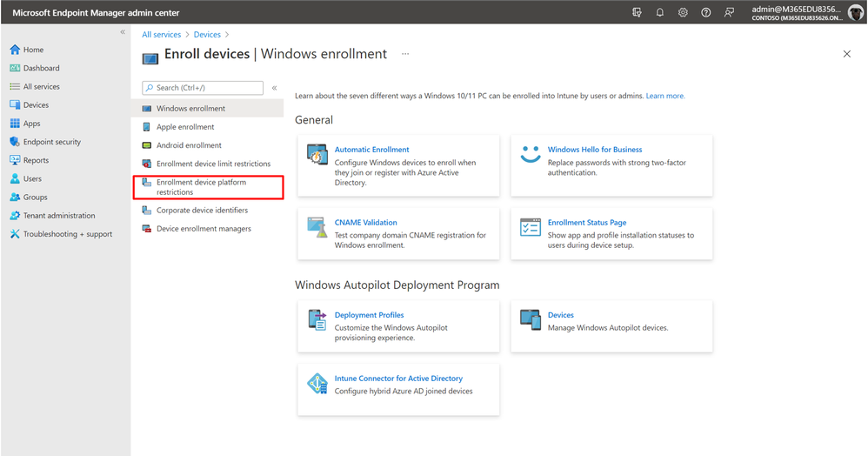Click the Autopilot Devices card icon

click(531, 319)
